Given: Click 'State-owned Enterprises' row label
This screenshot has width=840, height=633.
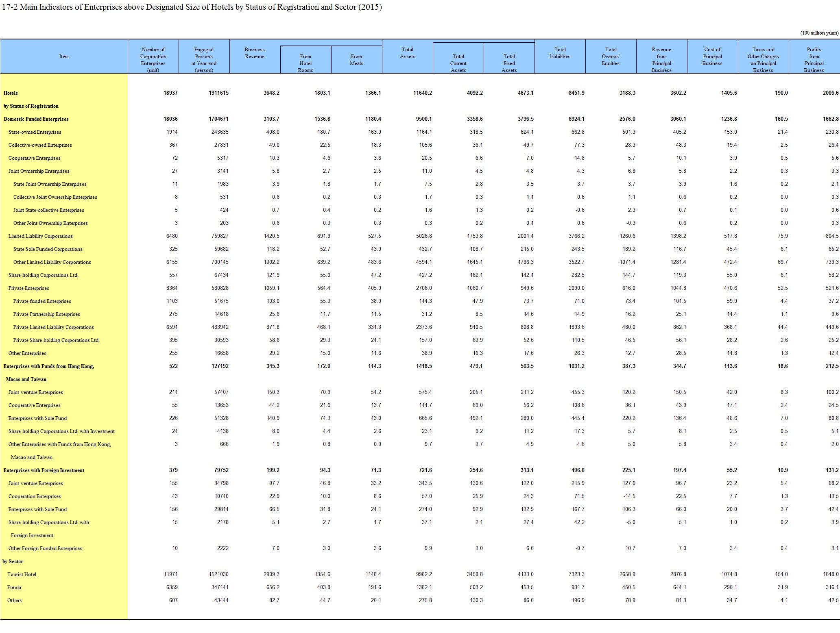Looking at the screenshot, I should pos(35,132).
